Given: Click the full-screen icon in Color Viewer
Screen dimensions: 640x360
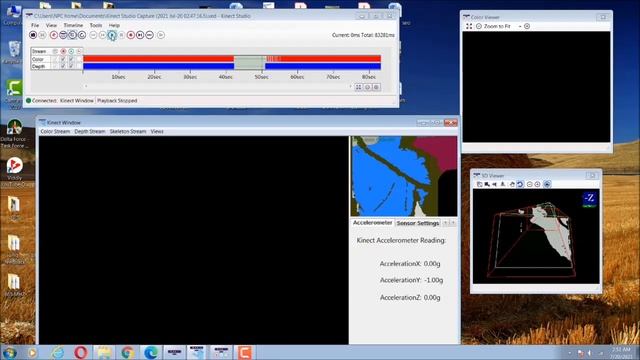Looking at the screenshot, I should (469, 26).
